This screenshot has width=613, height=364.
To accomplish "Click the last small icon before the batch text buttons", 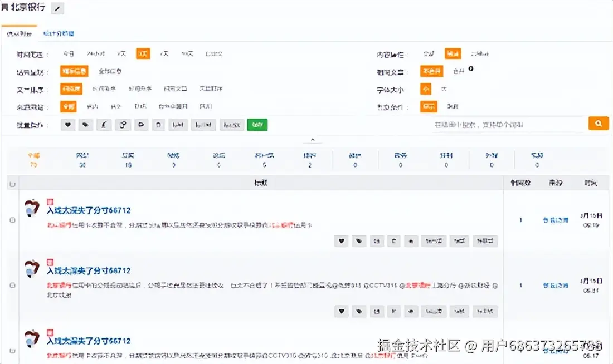I will pyautogui.click(x=158, y=125).
